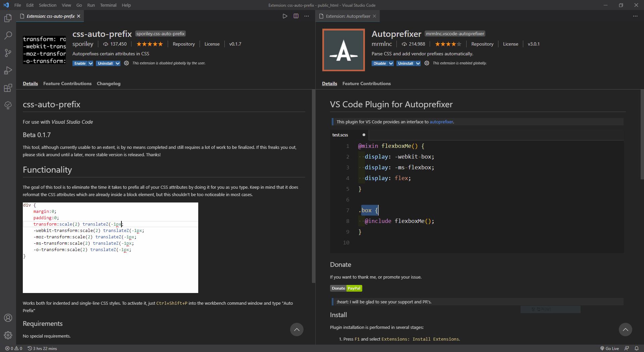This screenshot has height=352, width=644.
Task: Open the Source Control panel
Action: (8, 53)
